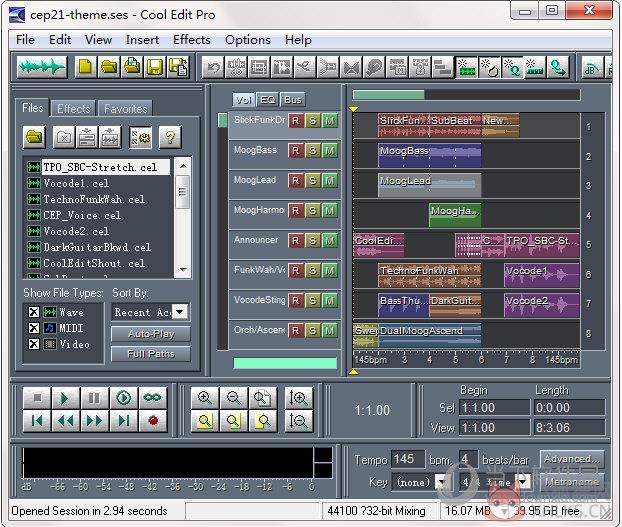Image resolution: width=622 pixels, height=527 pixels.
Task: Click the Auto-Play button
Action: [151, 334]
